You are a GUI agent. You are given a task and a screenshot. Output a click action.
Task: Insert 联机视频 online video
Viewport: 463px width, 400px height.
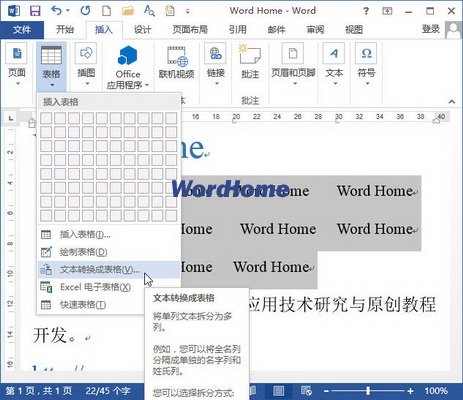[176, 63]
